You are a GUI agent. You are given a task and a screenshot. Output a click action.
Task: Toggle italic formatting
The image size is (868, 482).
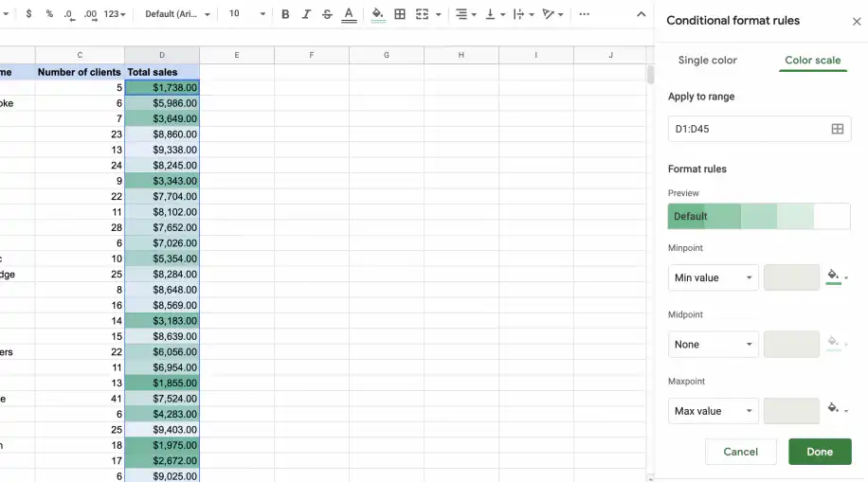pyautogui.click(x=306, y=14)
